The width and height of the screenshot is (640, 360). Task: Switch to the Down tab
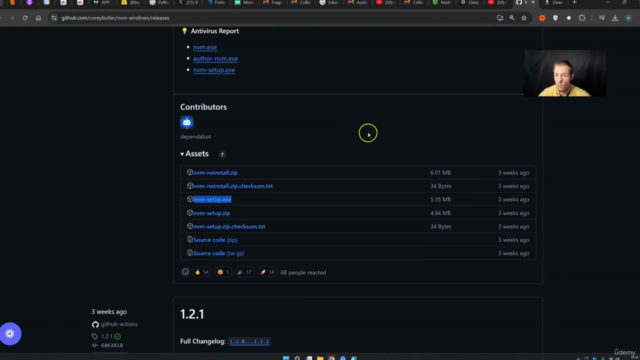[554, 2]
